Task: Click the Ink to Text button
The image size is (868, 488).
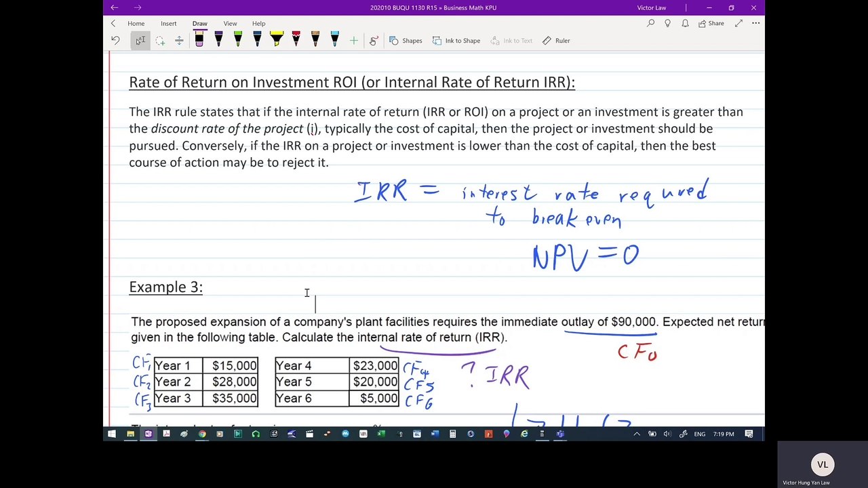Action: (x=511, y=41)
